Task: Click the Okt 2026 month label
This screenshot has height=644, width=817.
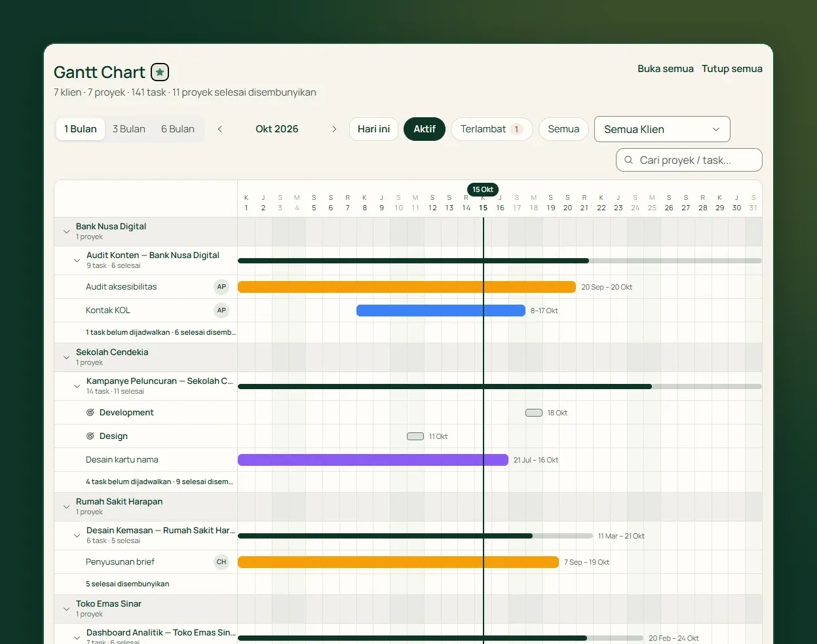Action: point(277,129)
